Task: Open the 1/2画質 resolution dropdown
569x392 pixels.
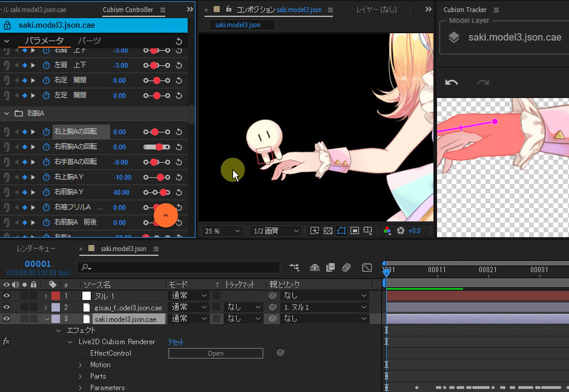Action: (275, 231)
